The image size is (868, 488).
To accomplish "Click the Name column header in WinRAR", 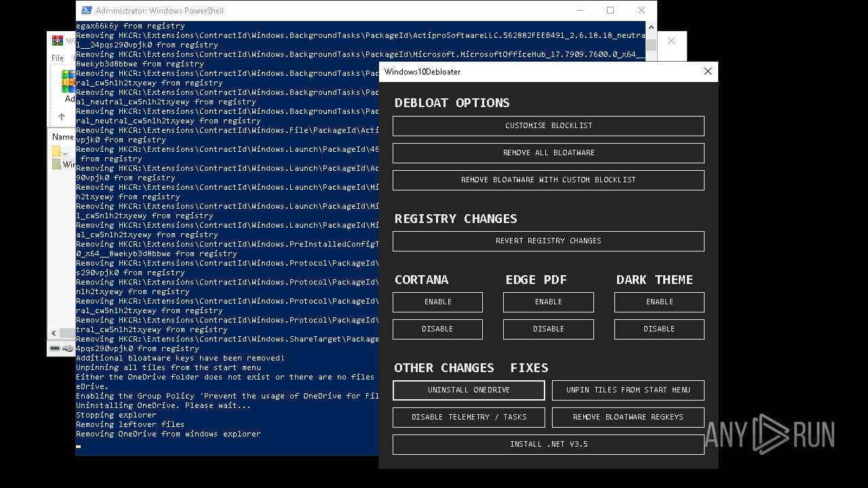I will coord(63,137).
